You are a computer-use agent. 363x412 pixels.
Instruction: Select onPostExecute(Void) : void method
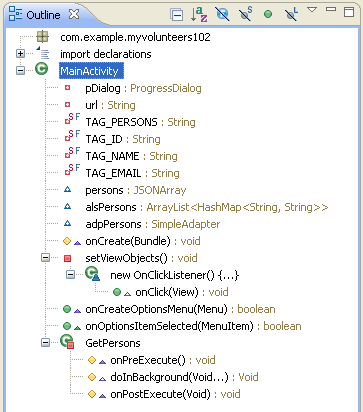click(x=175, y=394)
